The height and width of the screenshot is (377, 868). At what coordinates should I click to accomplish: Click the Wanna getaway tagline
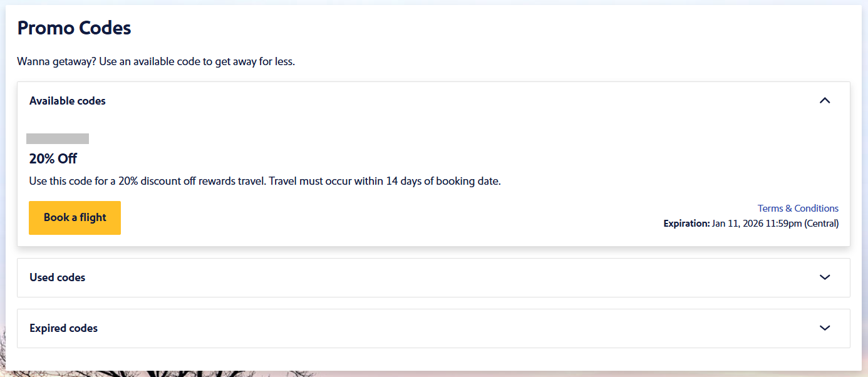[156, 61]
